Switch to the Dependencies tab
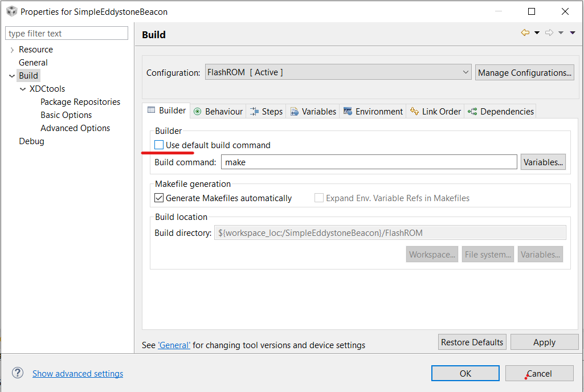Image resolution: width=584 pixels, height=392 pixels. coord(500,112)
